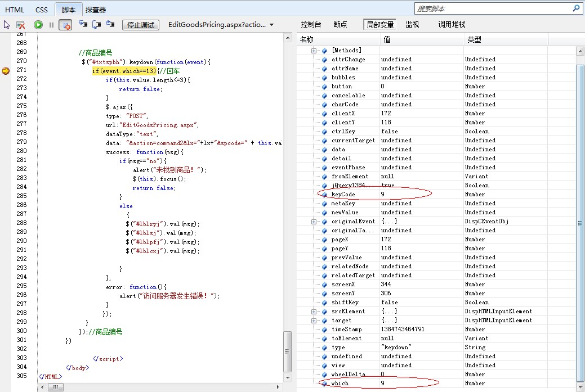Toggle the break on error button
The width and height of the screenshot is (585, 392).
[65, 25]
